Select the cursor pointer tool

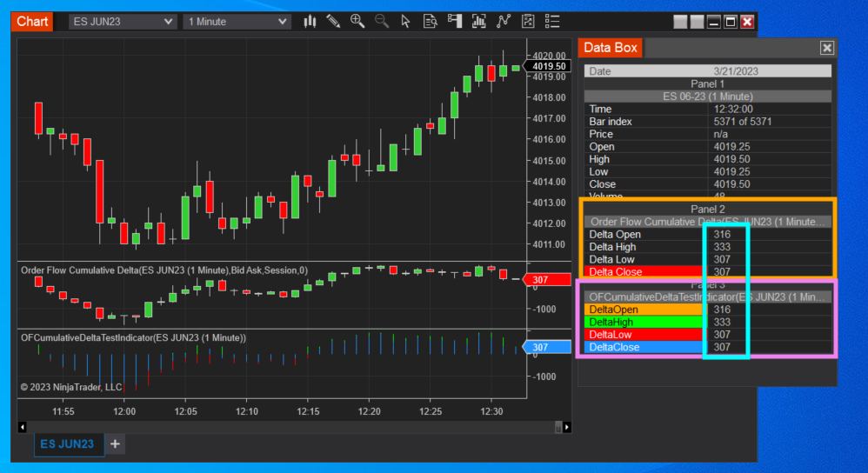406,22
